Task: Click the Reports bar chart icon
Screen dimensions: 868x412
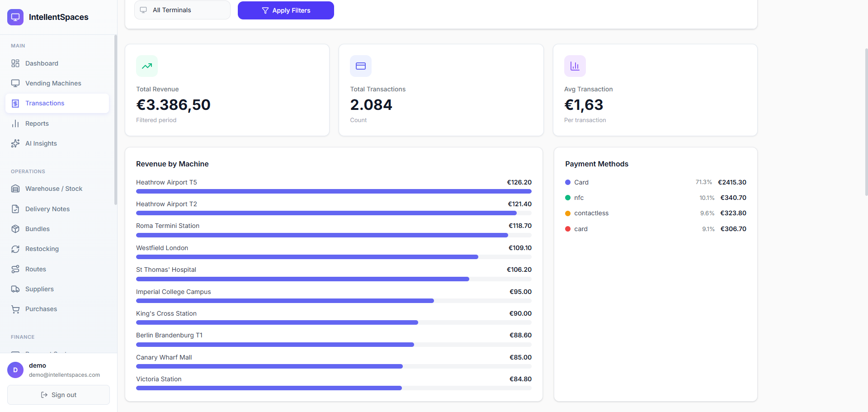Action: pos(15,123)
